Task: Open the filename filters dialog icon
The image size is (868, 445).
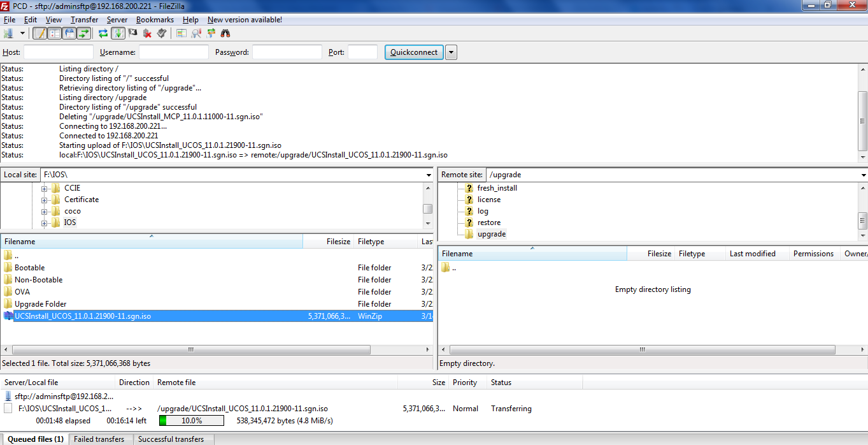Action: pyautogui.click(x=181, y=33)
